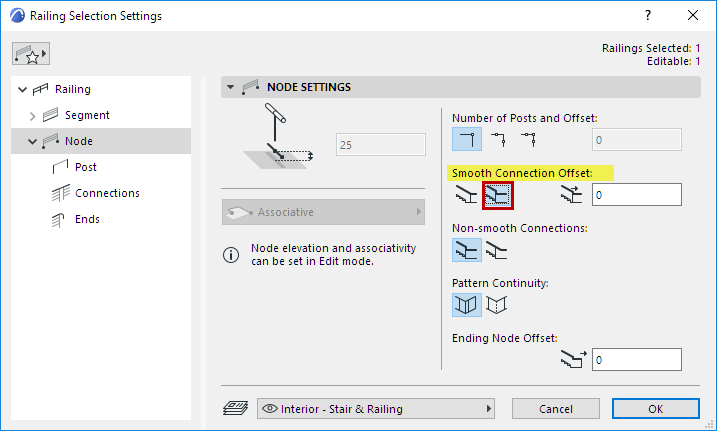717x431 pixels.
Task: Click the OK button
Action: (x=655, y=408)
